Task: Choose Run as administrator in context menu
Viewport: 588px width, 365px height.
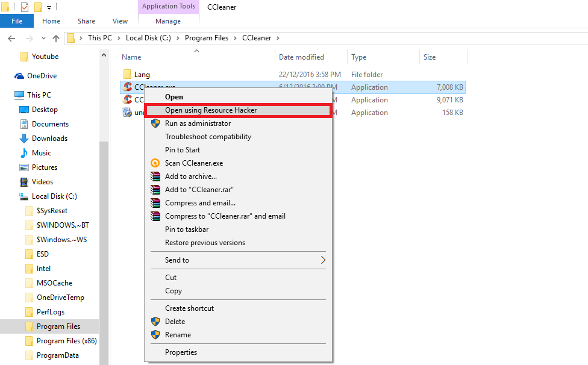Action: click(x=238, y=123)
